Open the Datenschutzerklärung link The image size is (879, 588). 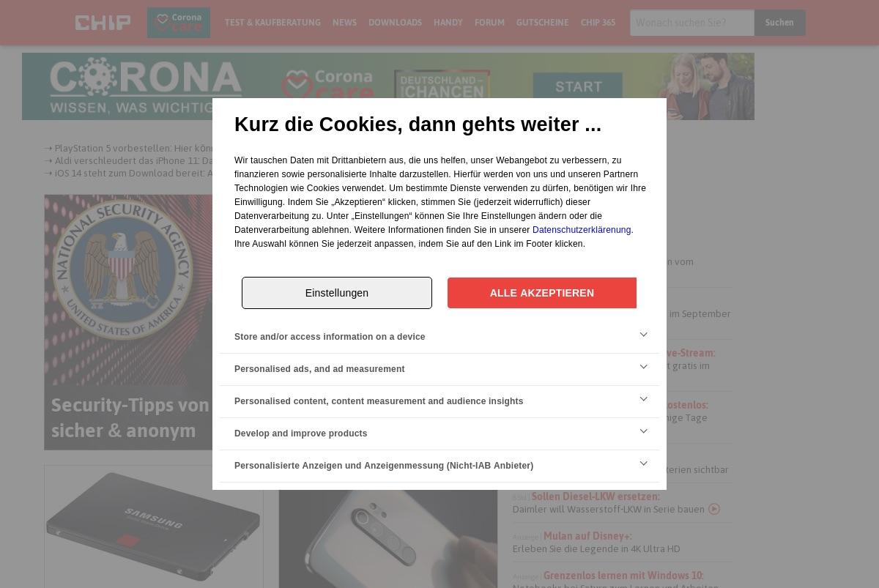[x=582, y=230]
